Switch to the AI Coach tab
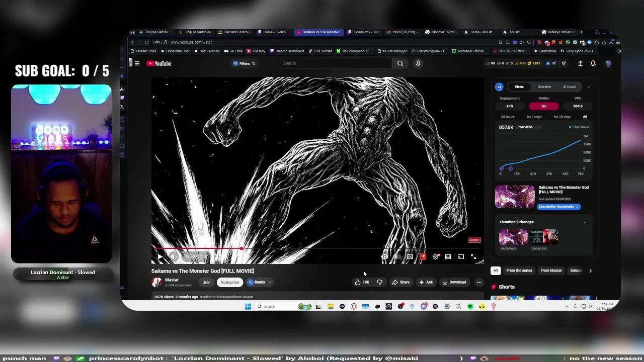644x362 pixels. (x=570, y=87)
